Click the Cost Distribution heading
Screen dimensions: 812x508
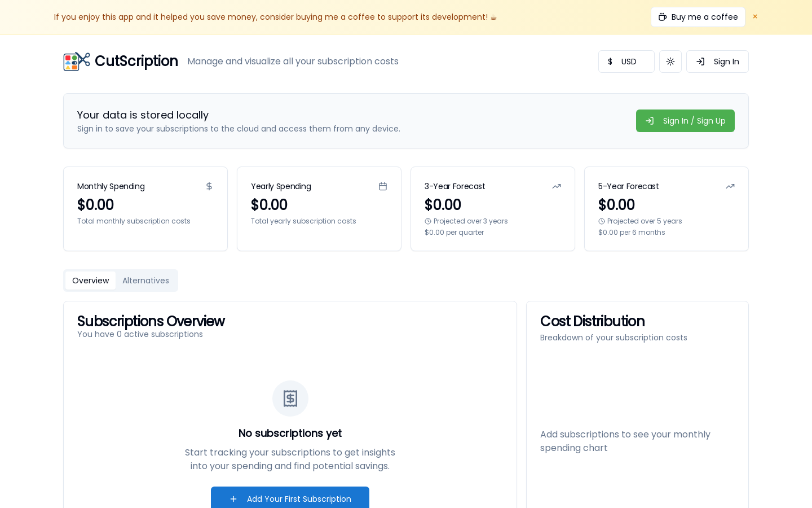[x=592, y=321]
